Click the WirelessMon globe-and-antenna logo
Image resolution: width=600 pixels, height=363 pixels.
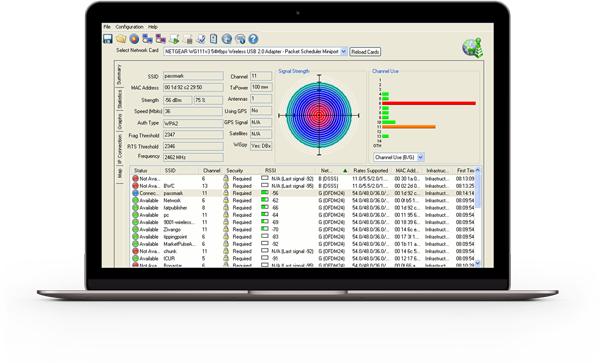pyautogui.click(x=473, y=48)
